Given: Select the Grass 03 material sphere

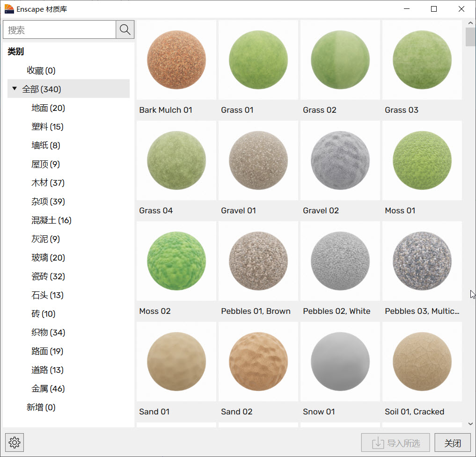Looking at the screenshot, I should coord(422,60).
